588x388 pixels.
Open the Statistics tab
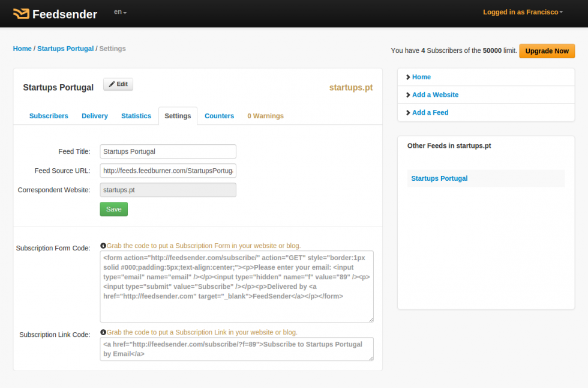pos(136,116)
